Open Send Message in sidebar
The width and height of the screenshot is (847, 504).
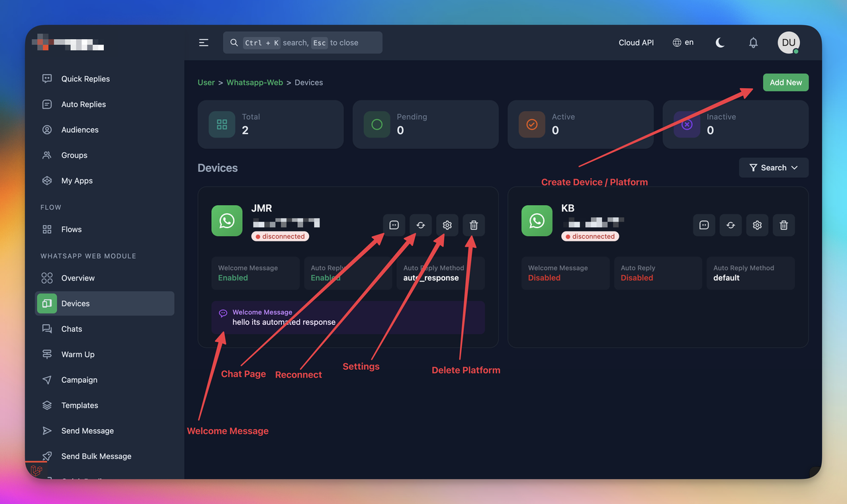pyautogui.click(x=105, y=431)
